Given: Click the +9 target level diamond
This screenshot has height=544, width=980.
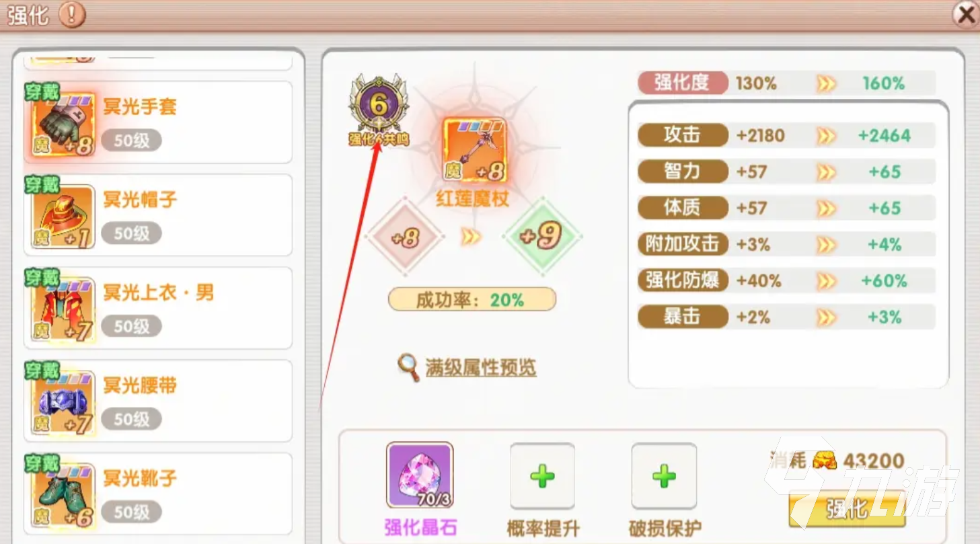Looking at the screenshot, I should [x=542, y=237].
